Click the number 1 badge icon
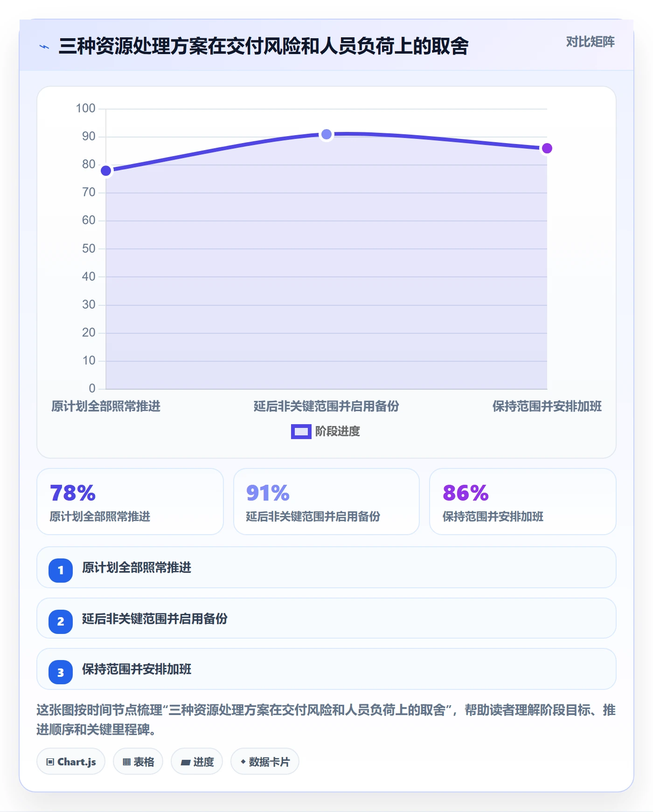 click(x=61, y=570)
